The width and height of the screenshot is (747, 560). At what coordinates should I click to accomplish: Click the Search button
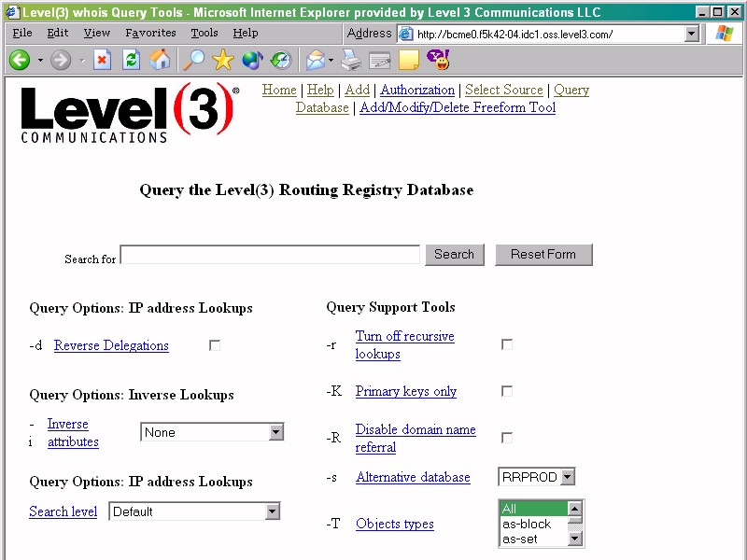[454, 255]
